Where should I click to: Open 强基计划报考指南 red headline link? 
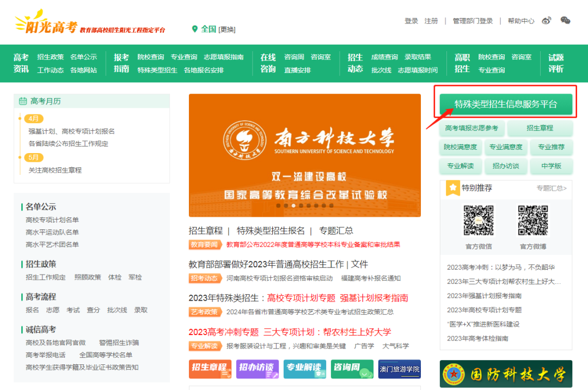pyautogui.click(x=374, y=298)
